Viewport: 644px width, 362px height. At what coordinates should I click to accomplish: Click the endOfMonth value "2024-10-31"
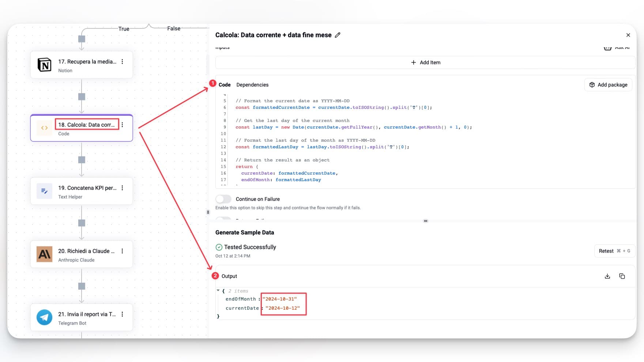[280, 299]
